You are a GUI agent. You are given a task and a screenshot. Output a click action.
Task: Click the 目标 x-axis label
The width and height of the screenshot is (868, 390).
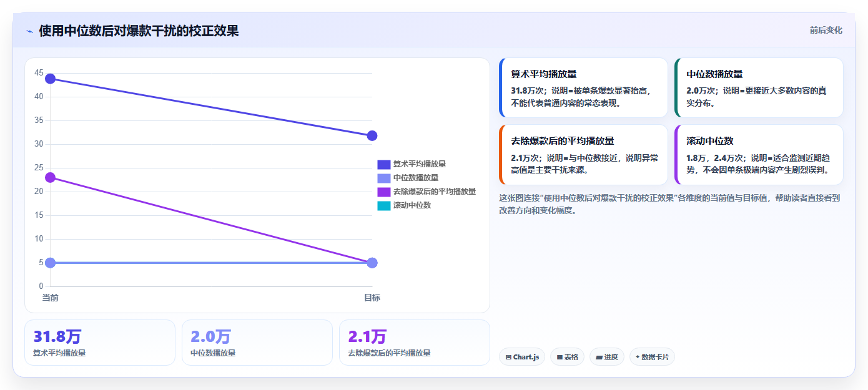click(372, 298)
